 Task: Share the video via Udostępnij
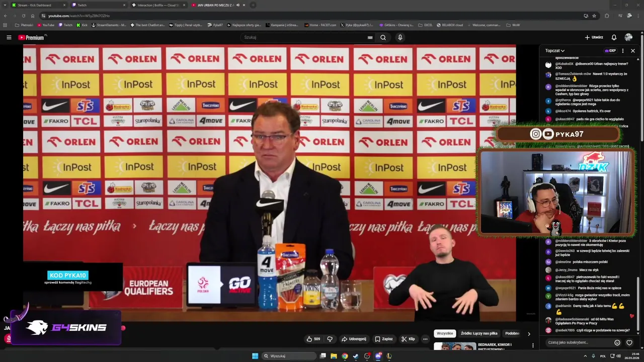click(354, 339)
